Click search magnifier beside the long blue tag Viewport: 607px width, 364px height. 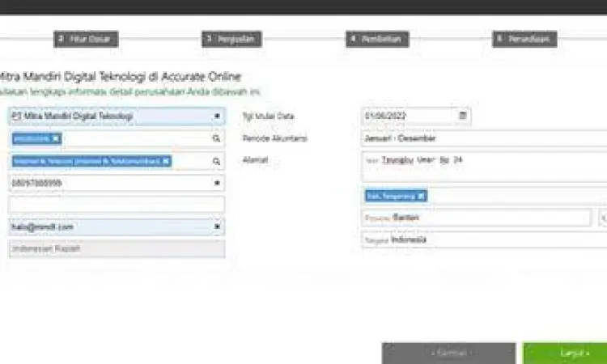click(216, 161)
